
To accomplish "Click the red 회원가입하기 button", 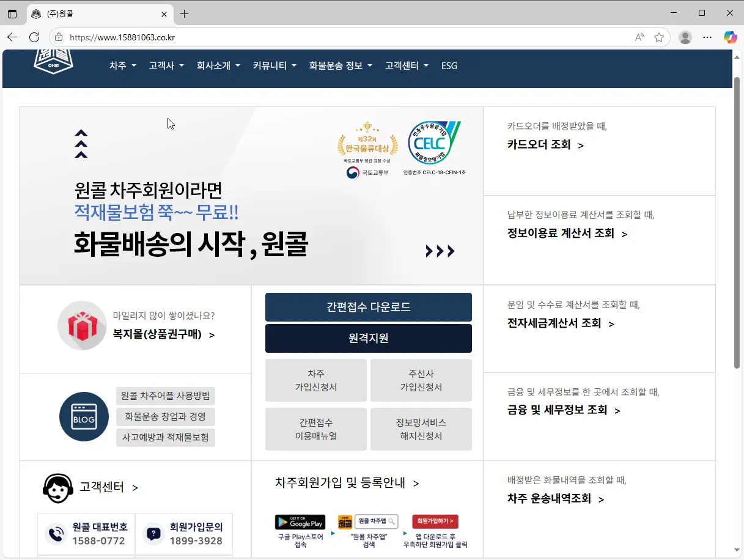I will coord(435,521).
